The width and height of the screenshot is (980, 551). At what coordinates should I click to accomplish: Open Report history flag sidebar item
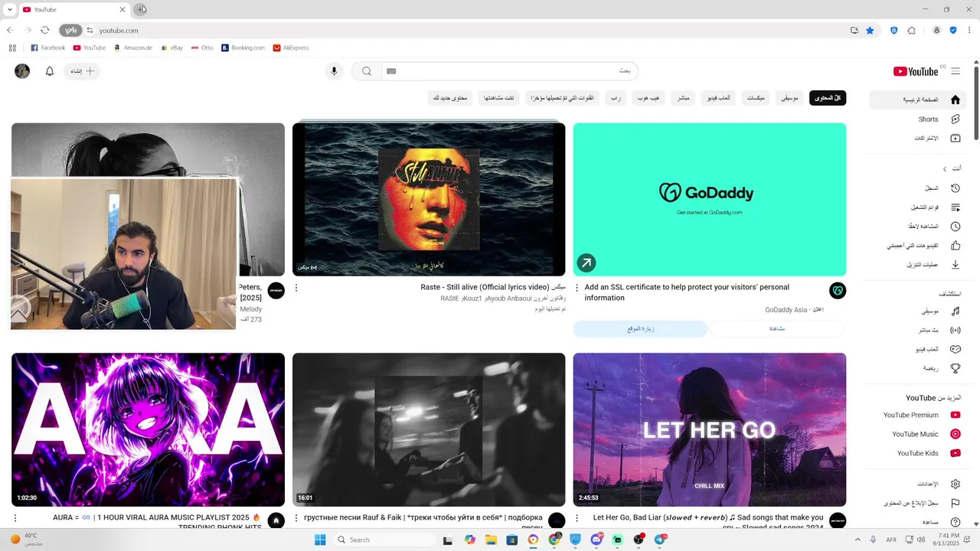(x=917, y=503)
